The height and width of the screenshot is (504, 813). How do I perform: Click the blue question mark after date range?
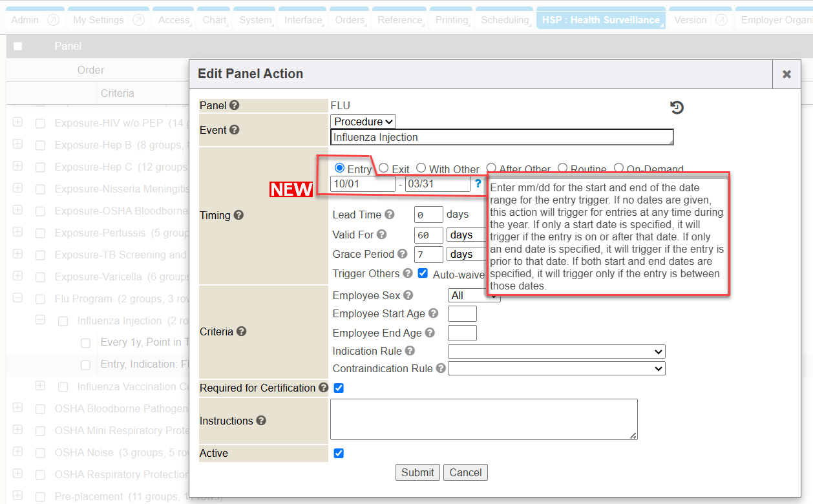coord(478,184)
